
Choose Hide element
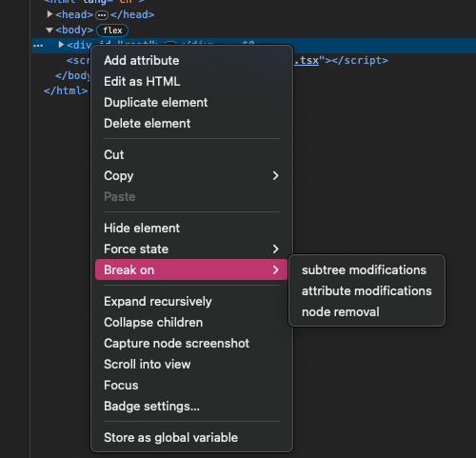[191, 228]
